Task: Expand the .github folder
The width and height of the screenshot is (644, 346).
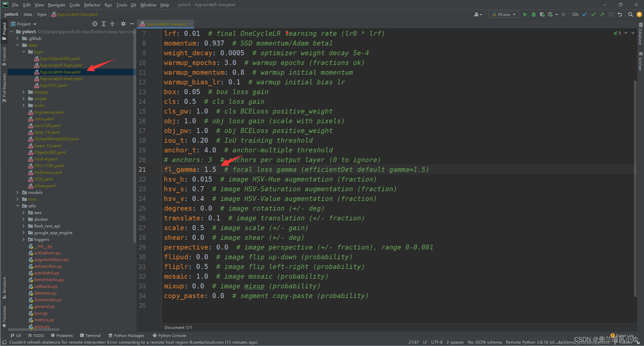Action: click(18, 39)
